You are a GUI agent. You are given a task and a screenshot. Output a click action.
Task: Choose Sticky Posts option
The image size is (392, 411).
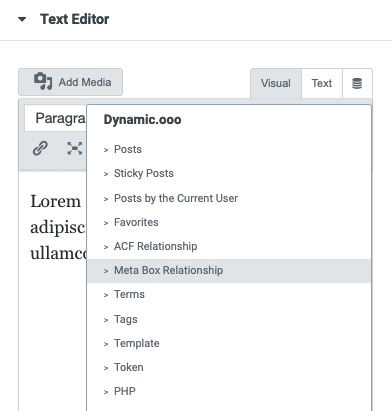click(x=229, y=173)
